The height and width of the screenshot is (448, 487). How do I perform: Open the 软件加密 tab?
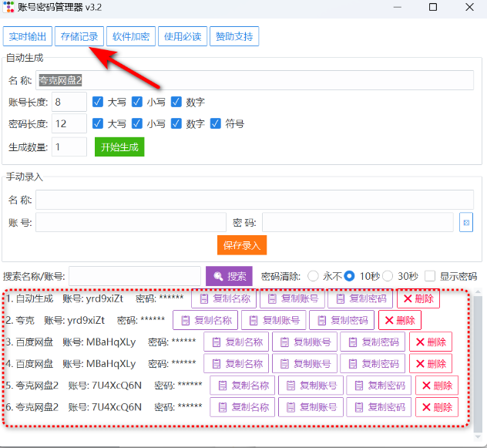[131, 36]
